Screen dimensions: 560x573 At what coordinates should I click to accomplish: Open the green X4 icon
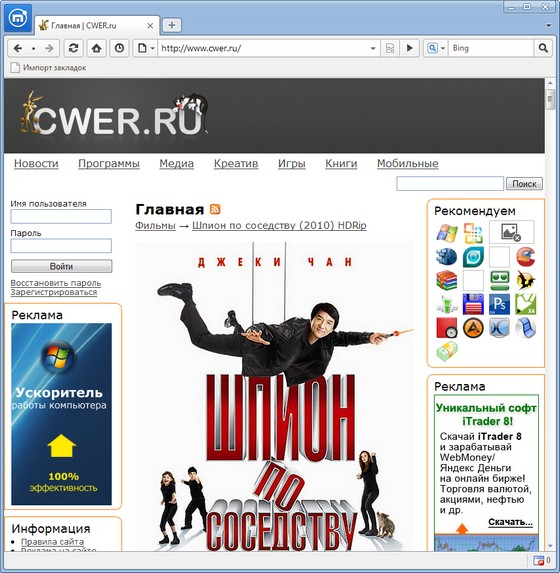pos(526,304)
